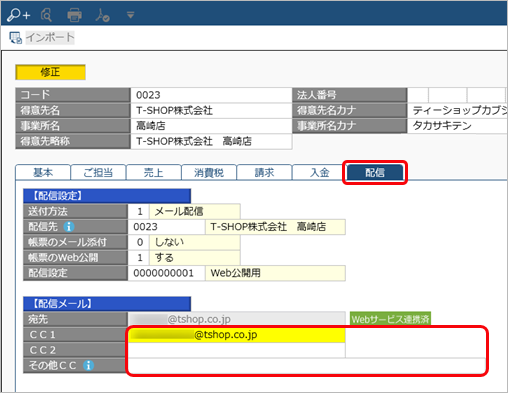The image size is (508, 393).
Task: Click the 事業所名カナ field タカサキテン
Action: coord(457,126)
